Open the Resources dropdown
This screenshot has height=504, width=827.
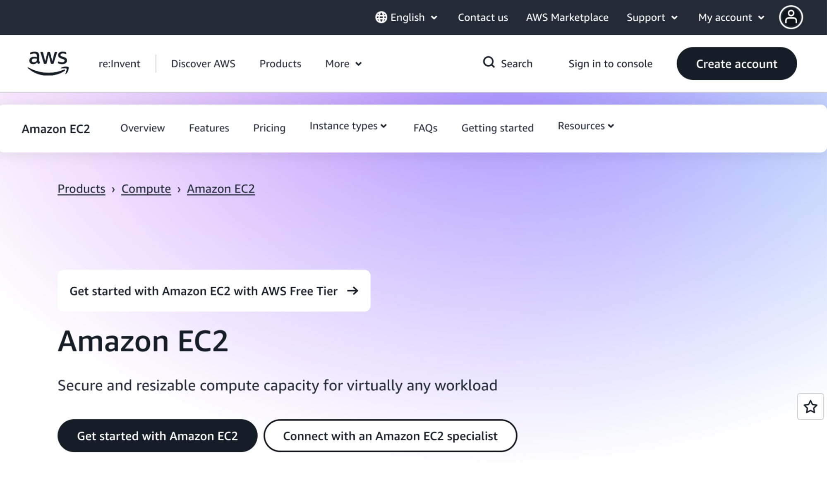tap(585, 126)
